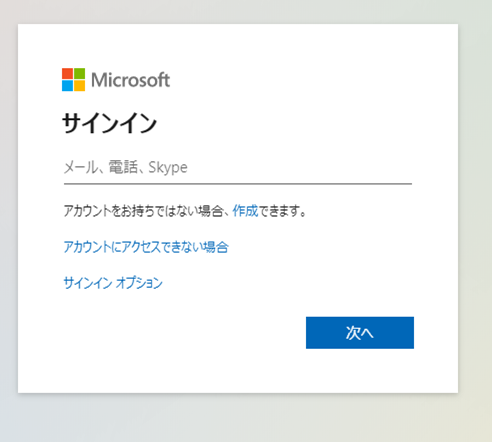
Task: Click the Skype word in the sign-in field
Action: pyautogui.click(x=168, y=167)
